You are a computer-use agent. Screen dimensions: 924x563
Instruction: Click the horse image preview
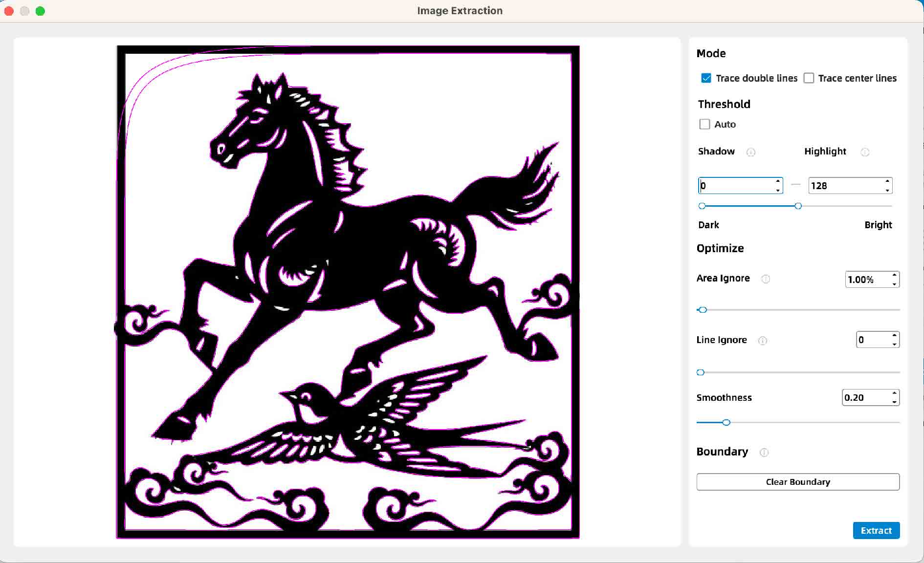pyautogui.click(x=348, y=292)
